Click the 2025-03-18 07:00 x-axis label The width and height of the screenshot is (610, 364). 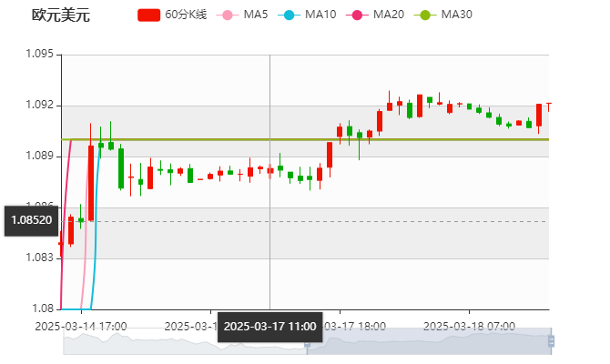coord(470,325)
